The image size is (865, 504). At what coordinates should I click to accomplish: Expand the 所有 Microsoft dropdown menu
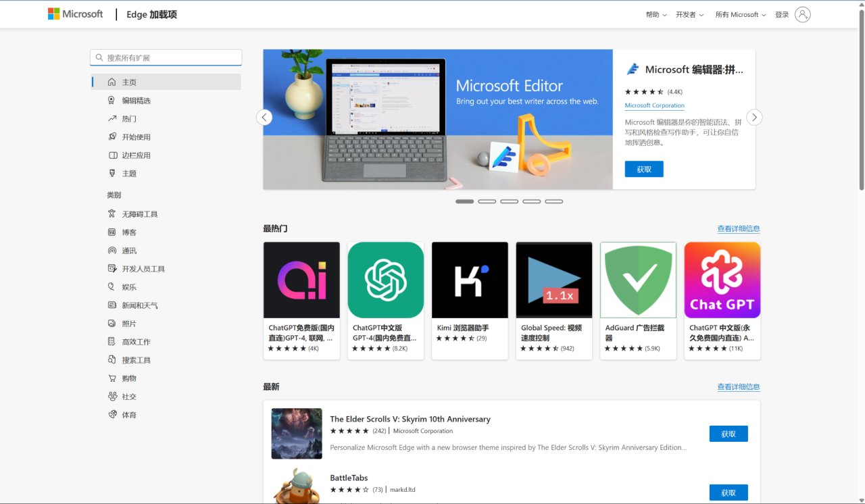pyautogui.click(x=741, y=14)
